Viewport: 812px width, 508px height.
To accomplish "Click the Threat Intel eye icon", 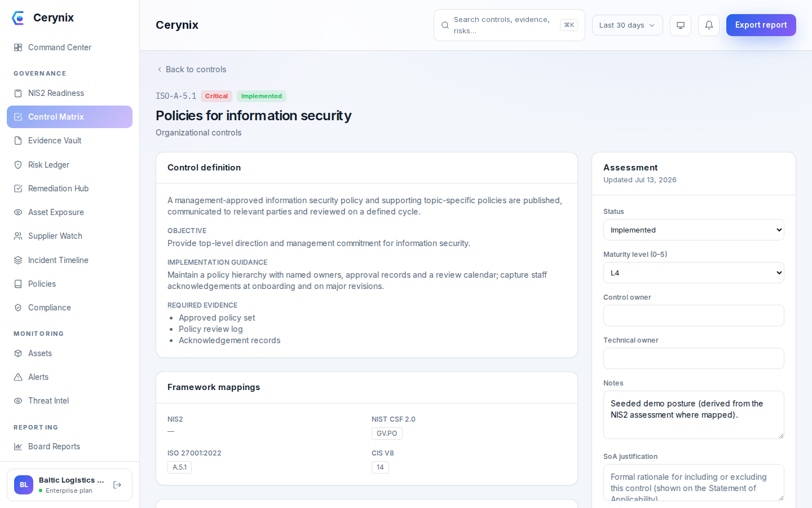I will 18,401.
